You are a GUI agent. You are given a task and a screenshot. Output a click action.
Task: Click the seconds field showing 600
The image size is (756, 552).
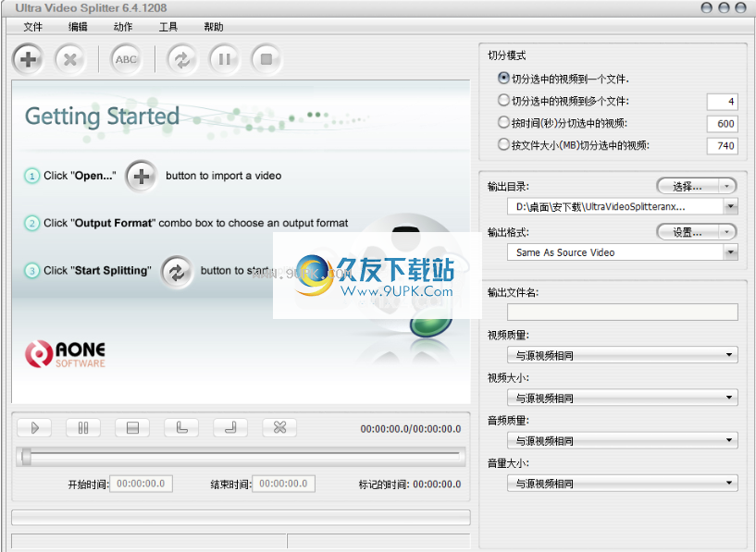(722, 123)
